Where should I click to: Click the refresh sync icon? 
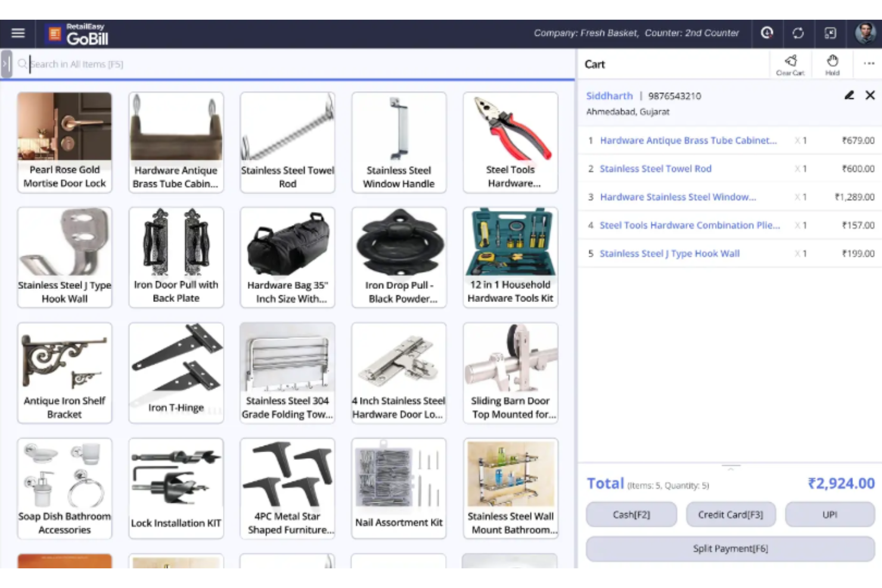point(798,33)
